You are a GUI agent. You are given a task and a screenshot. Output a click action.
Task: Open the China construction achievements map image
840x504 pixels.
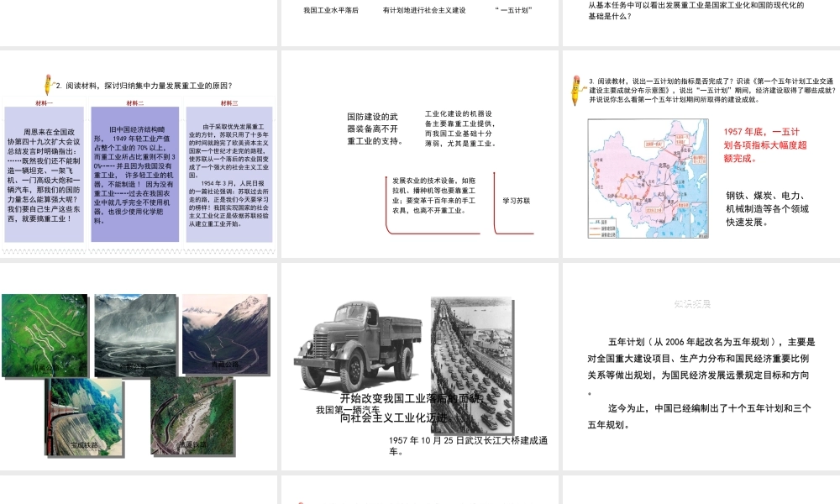[648, 178]
